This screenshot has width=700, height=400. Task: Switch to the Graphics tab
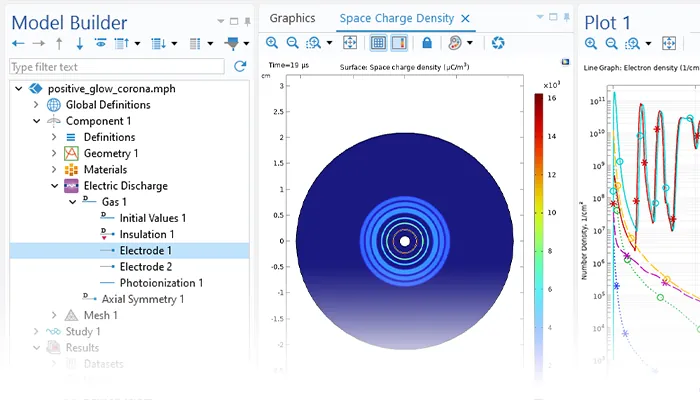pos(292,18)
